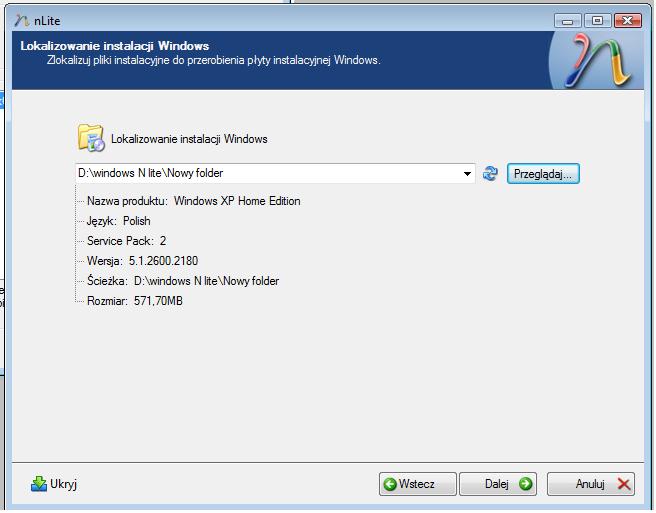Go back with the Wstecz button
This screenshot has height=513, width=656.
tap(417, 484)
